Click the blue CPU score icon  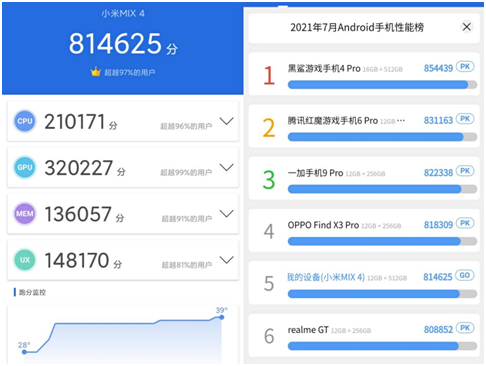25,121
